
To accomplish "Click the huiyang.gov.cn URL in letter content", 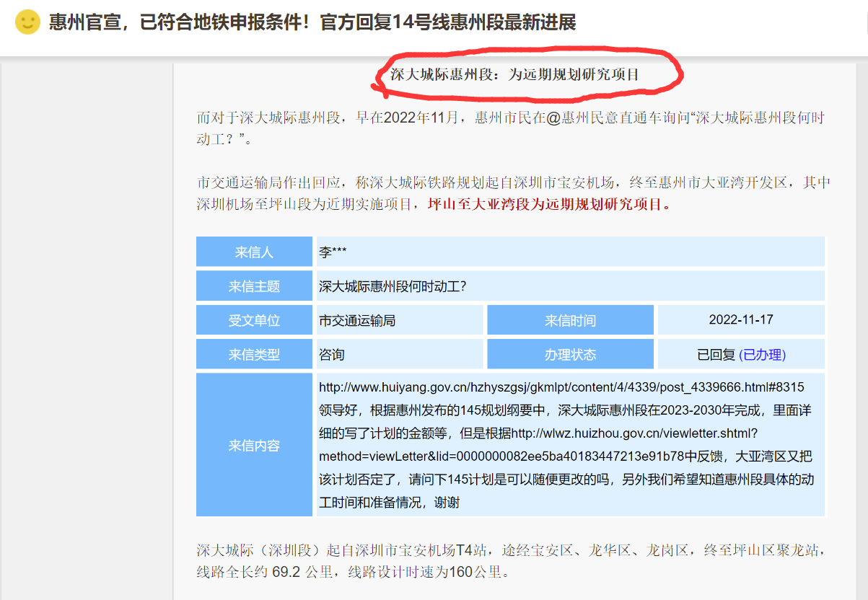I will click(561, 387).
